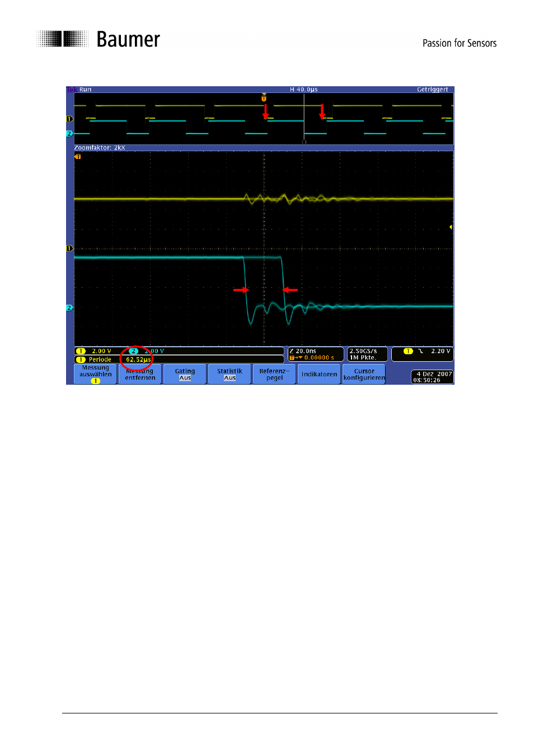Click the Messung auswählen button
This screenshot has width=534, height=756.
95,374
